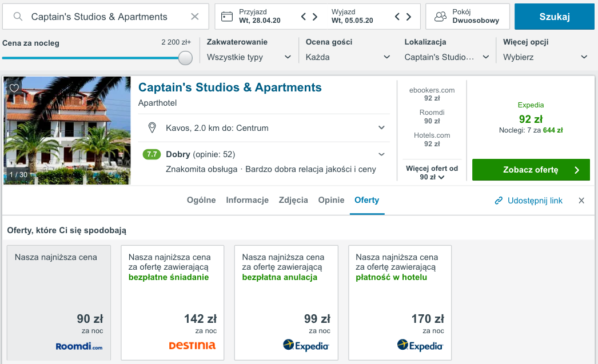Click the Expedia logo on 170 zł card
Screen dimensions: 598x364
pyautogui.click(x=420, y=345)
